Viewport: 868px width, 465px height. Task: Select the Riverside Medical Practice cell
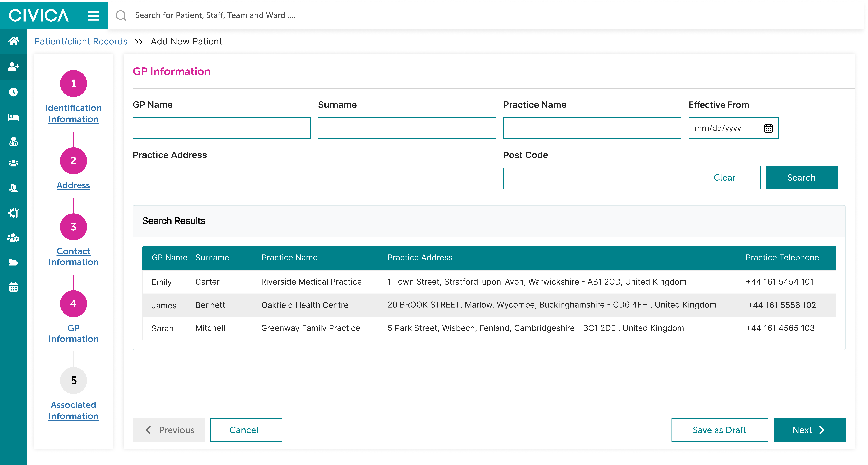coord(311,282)
